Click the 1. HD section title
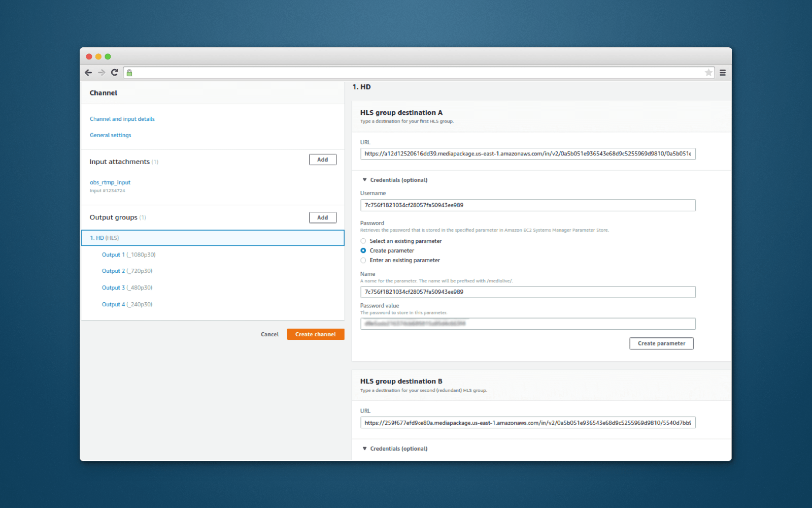This screenshot has height=508, width=812. (x=362, y=87)
